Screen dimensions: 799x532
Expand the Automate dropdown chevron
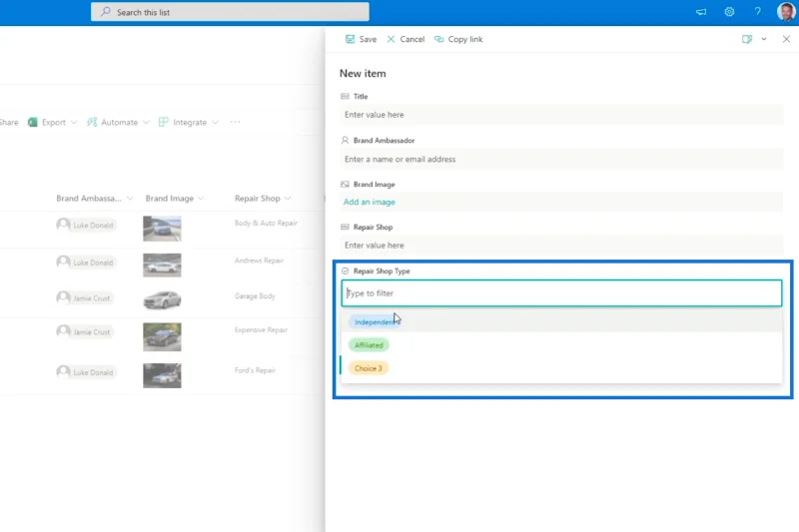point(146,122)
